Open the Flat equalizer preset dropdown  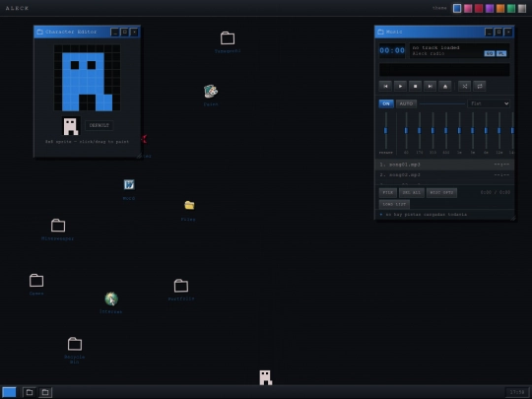[489, 103]
